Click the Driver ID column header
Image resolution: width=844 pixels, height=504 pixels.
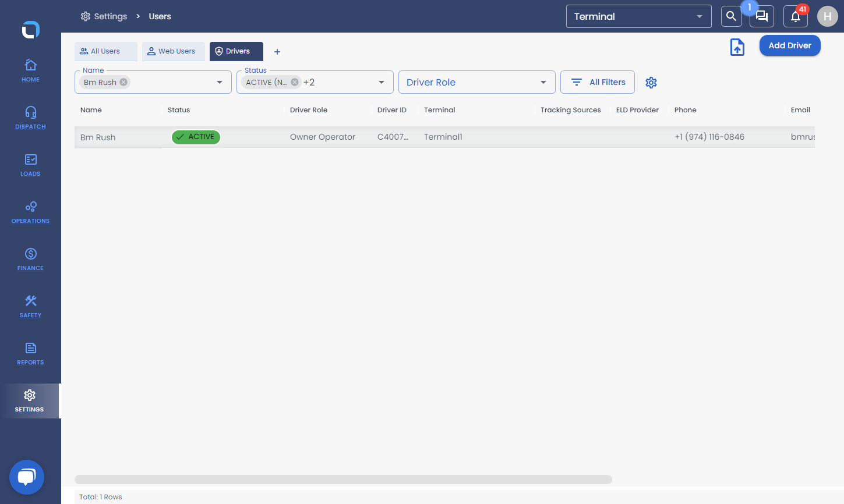pos(392,110)
